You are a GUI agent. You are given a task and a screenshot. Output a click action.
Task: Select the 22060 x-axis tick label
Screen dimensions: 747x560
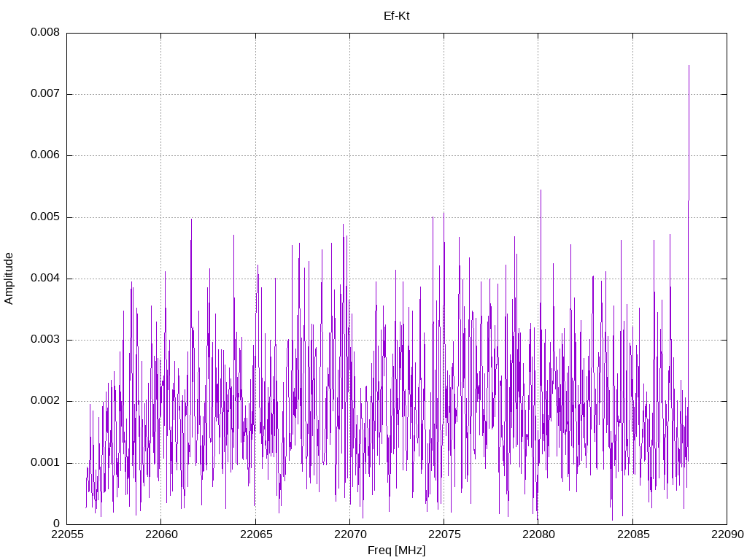click(160, 536)
